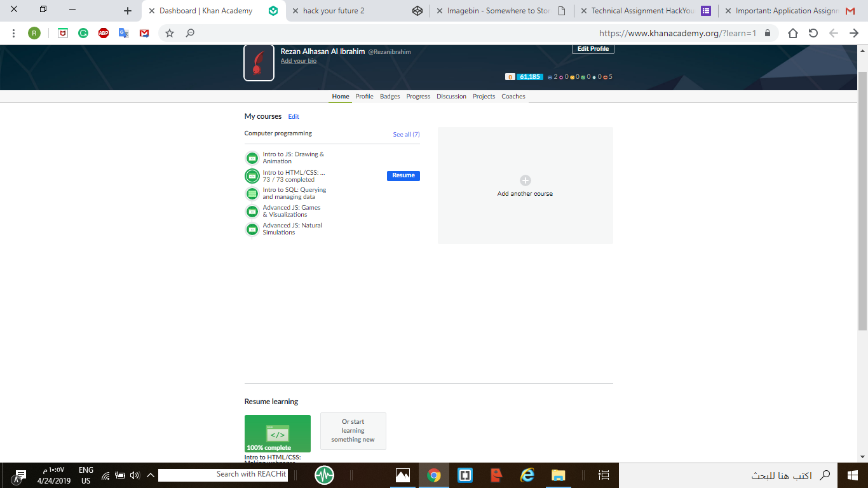Screen dimensions: 868x488
Task: Click the red shield extension icon in toolbar
Action: [x=62, y=33]
